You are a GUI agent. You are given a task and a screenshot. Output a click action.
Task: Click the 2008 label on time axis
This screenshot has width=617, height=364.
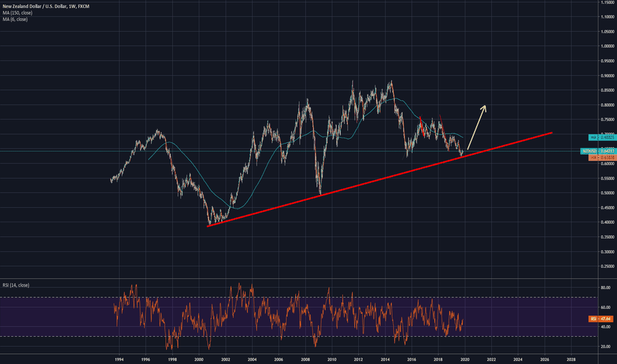pos(305,359)
